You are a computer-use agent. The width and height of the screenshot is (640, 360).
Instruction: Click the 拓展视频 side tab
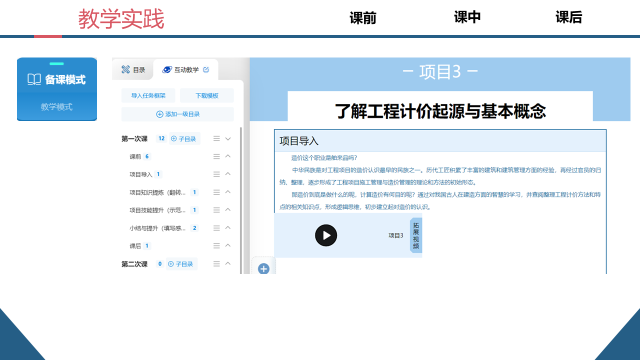[416, 236]
